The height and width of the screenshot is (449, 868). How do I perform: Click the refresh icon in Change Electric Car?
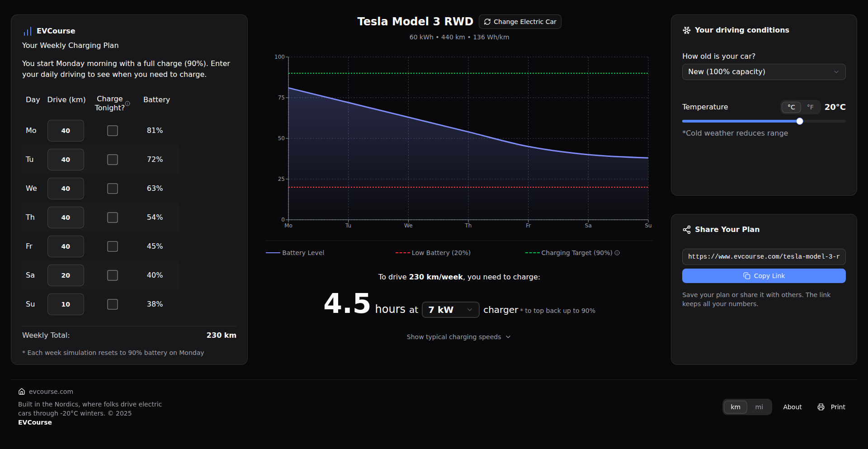click(x=487, y=21)
